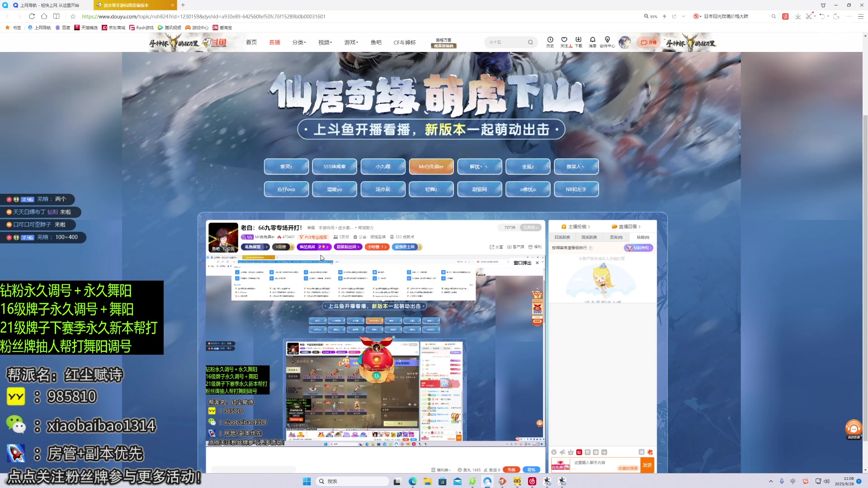
Task: Open the 超级粉丝团 badge link
Action: 348,247
